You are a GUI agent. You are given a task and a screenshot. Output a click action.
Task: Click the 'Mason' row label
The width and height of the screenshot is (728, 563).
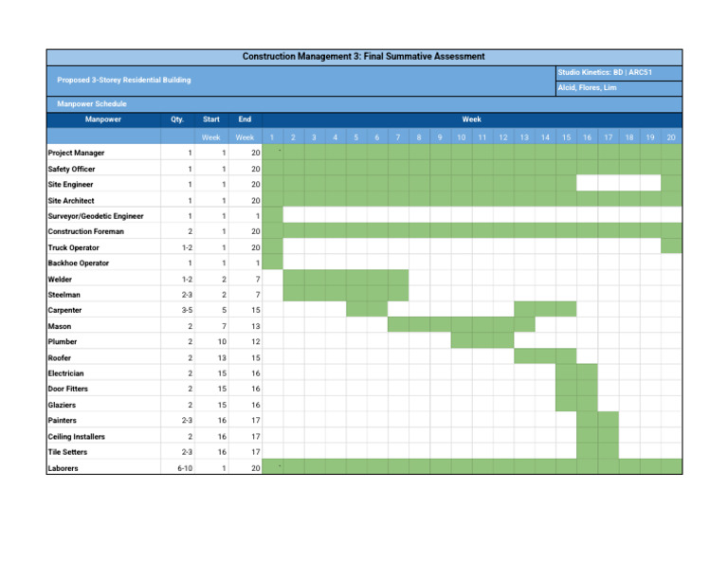pyautogui.click(x=60, y=326)
